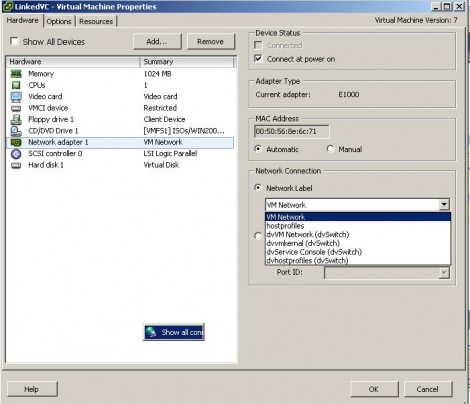Click the Network adapter 1 icon

(x=16, y=142)
